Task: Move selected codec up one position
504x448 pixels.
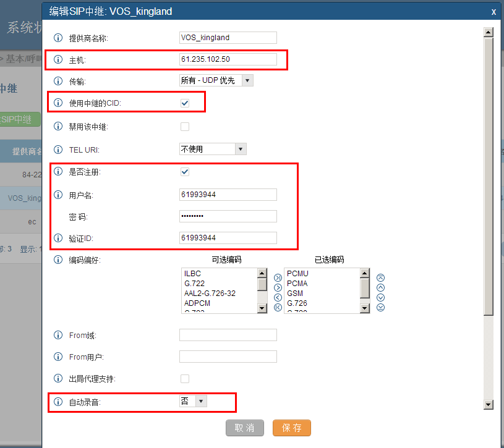Action: 380,287
